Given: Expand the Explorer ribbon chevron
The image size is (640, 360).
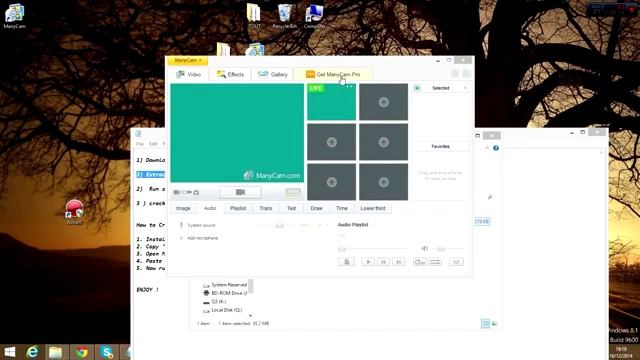Looking at the screenshot, I should point(487,148).
